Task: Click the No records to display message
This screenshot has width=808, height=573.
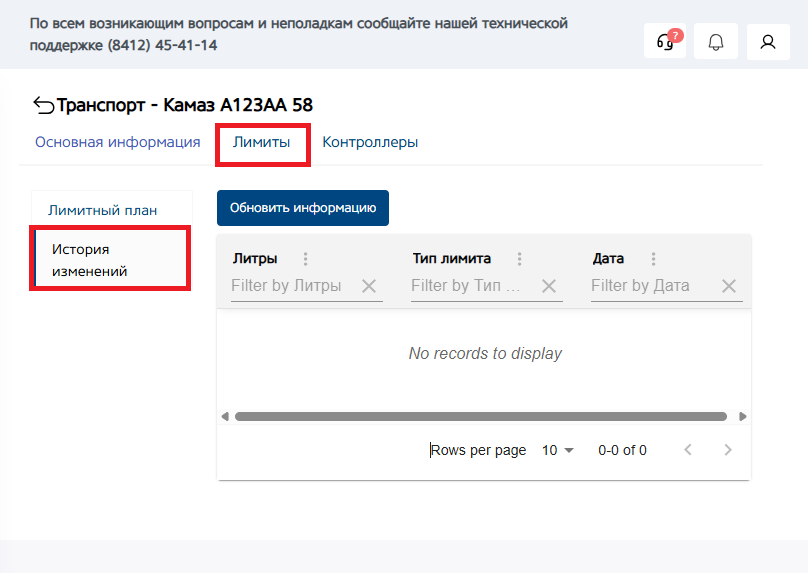Action: [485, 353]
